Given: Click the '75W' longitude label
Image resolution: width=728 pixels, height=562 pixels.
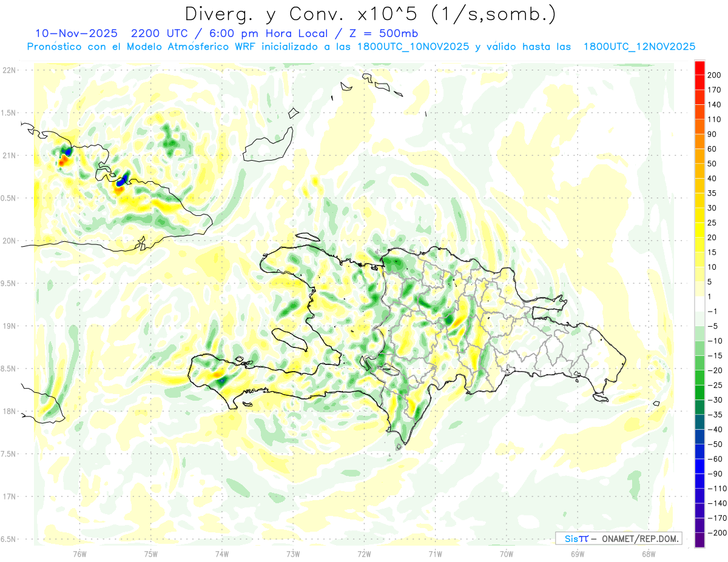Looking at the screenshot, I should coord(151,554).
